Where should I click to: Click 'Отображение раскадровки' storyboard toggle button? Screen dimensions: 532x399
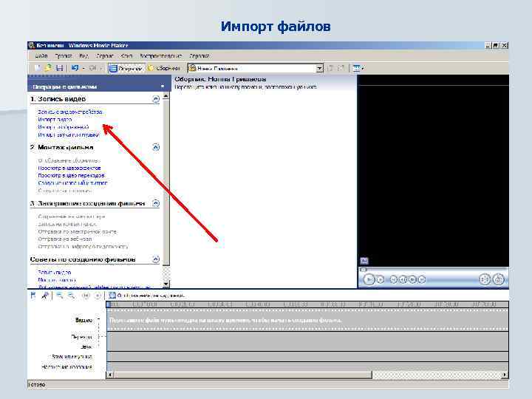tap(147, 296)
